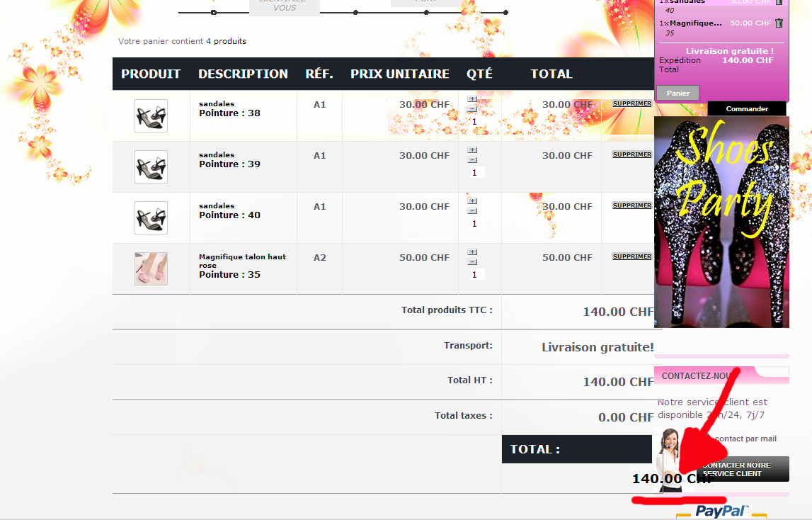This screenshot has width=812, height=520.
Task: Open the Shoes Party banner
Action: pos(721,222)
